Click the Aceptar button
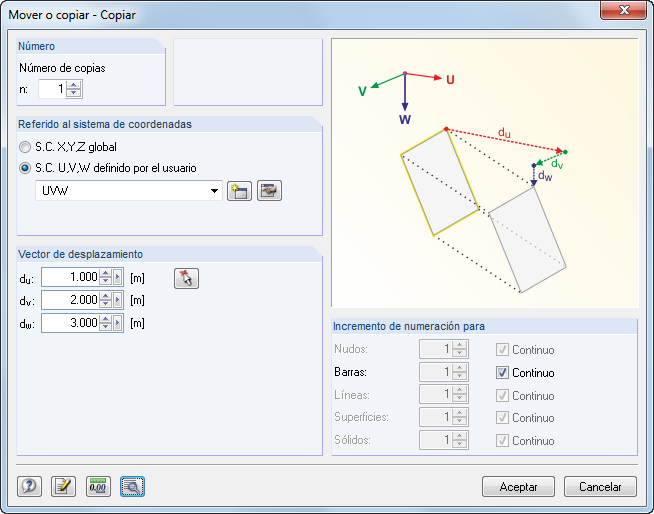This screenshot has height=514, width=654. coord(518,486)
